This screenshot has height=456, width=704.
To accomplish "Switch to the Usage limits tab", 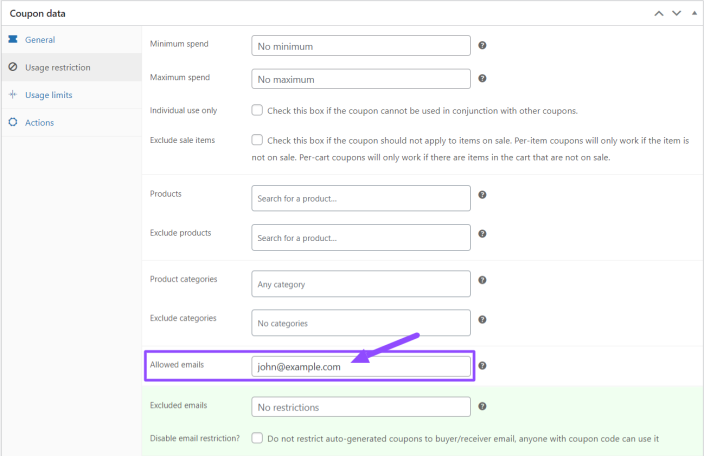I will pos(48,95).
